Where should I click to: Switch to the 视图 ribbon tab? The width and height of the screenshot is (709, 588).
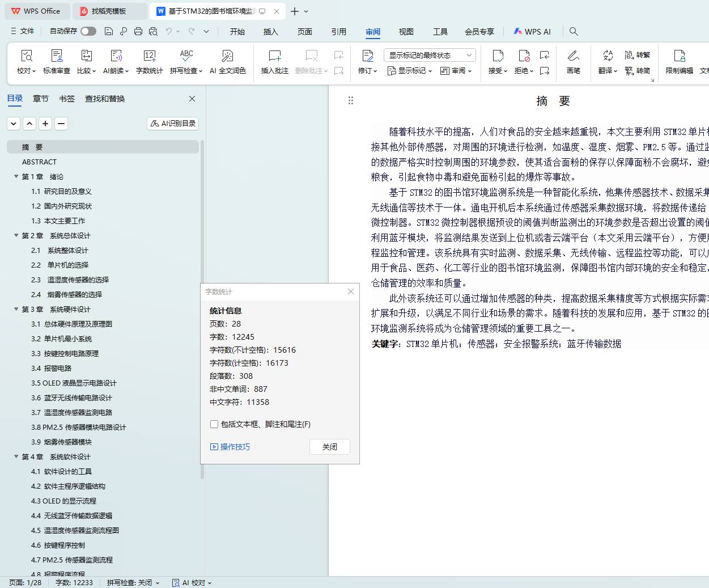(406, 32)
